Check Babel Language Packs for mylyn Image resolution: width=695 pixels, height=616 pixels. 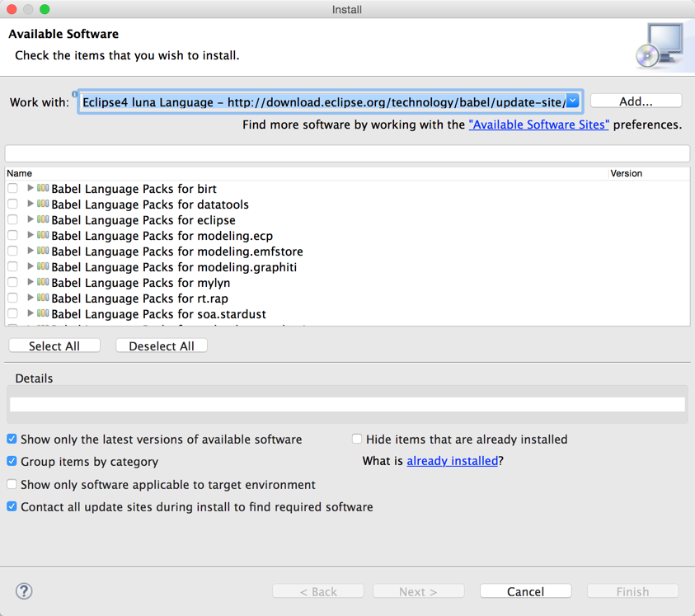12,282
